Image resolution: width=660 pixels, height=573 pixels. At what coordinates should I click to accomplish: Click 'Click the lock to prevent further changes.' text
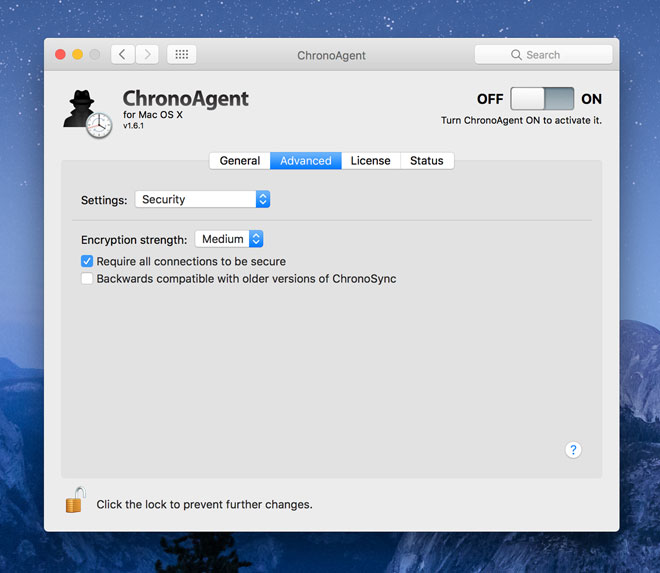tap(205, 504)
